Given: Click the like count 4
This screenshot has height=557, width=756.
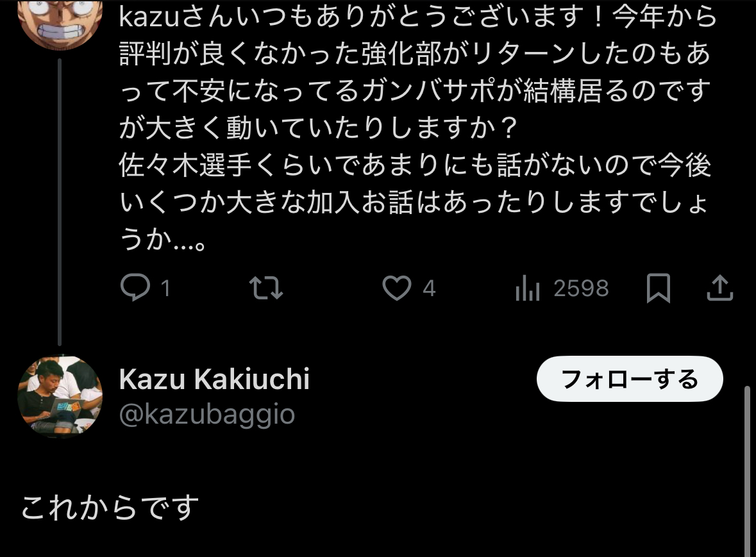Looking at the screenshot, I should tap(429, 288).
